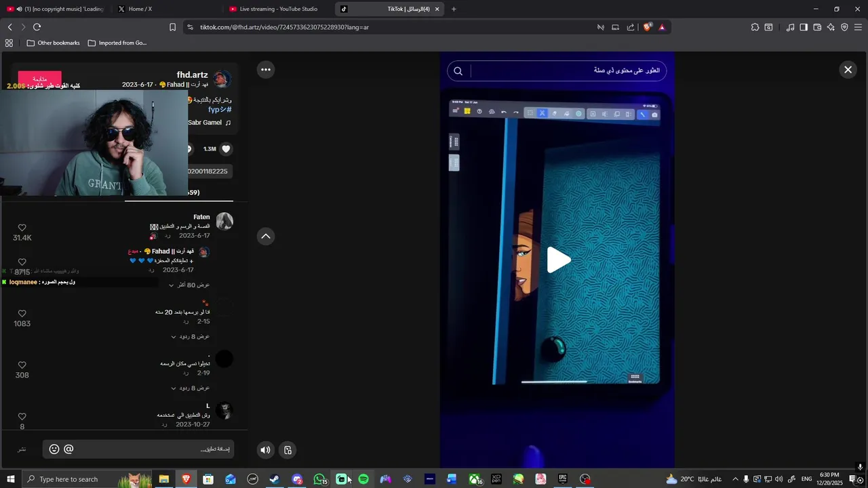
Task: Go back in browser history
Action: [x=9, y=27]
